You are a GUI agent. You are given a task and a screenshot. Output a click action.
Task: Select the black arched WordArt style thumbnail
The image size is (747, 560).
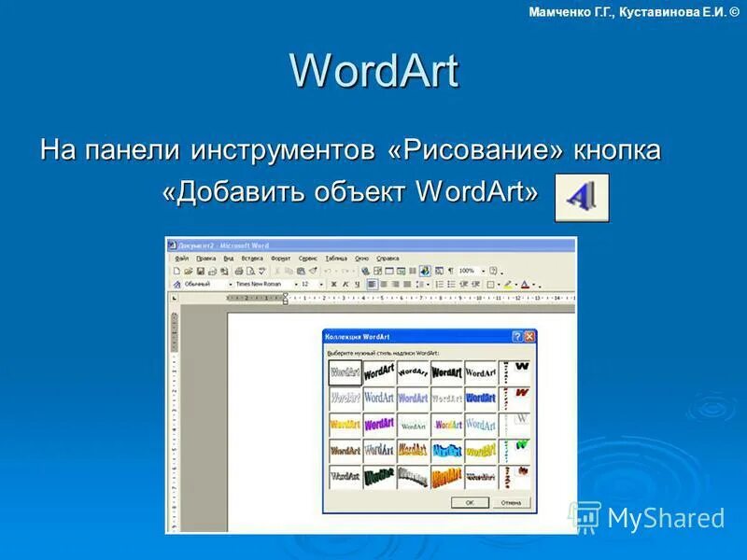coord(413,372)
